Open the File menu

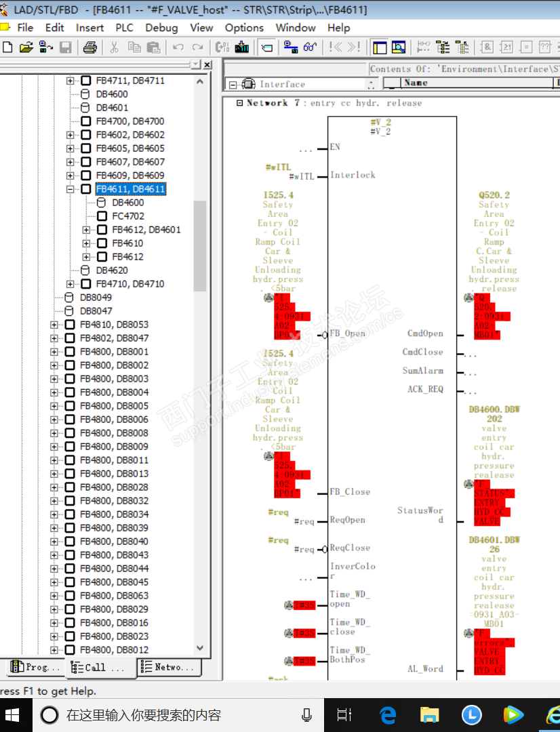(x=25, y=28)
